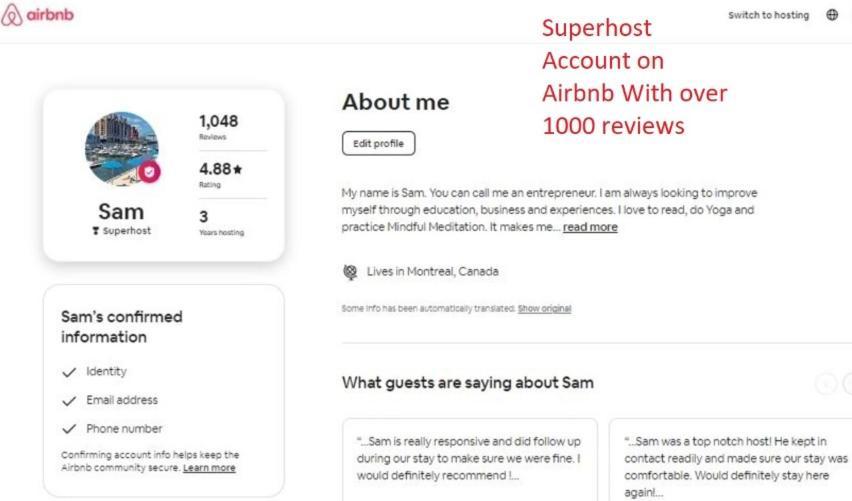Open the review card about Sam being responsive
This screenshot has height=501, width=852.
tap(470, 459)
